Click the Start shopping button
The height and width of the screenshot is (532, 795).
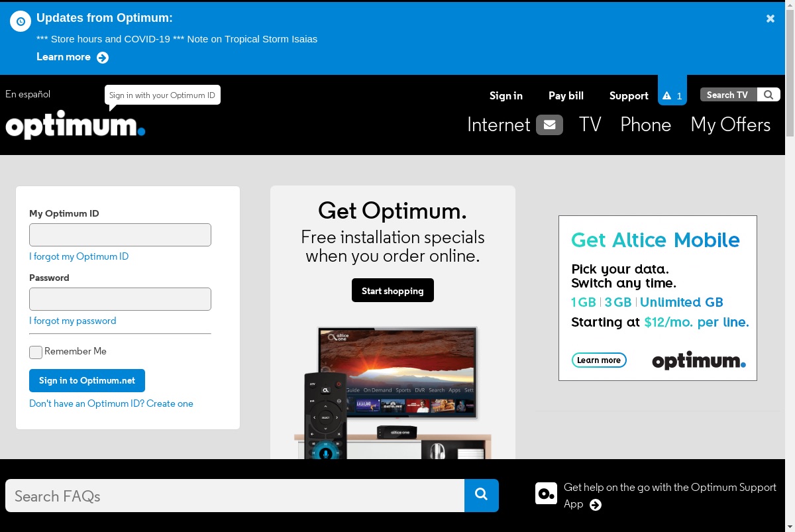[393, 290]
